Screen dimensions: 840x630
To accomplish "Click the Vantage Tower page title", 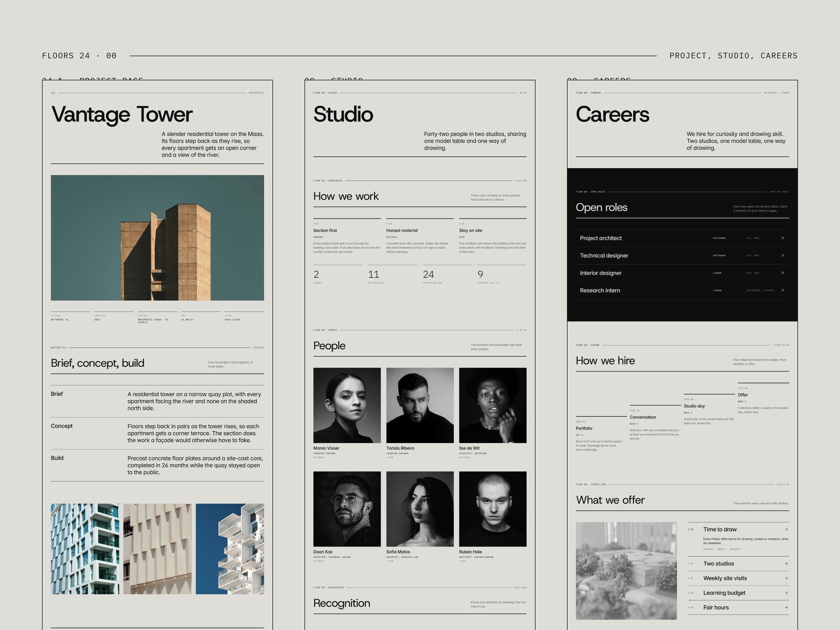I will coord(122,114).
